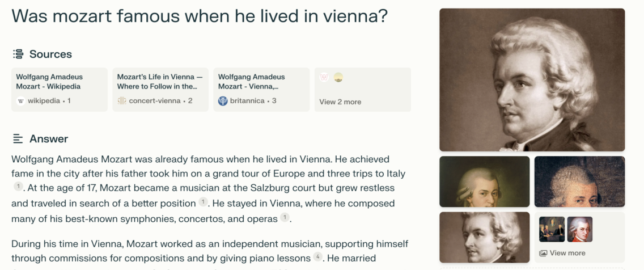
Task: Open Mozart's Life in Vienna source card
Action: [160, 90]
